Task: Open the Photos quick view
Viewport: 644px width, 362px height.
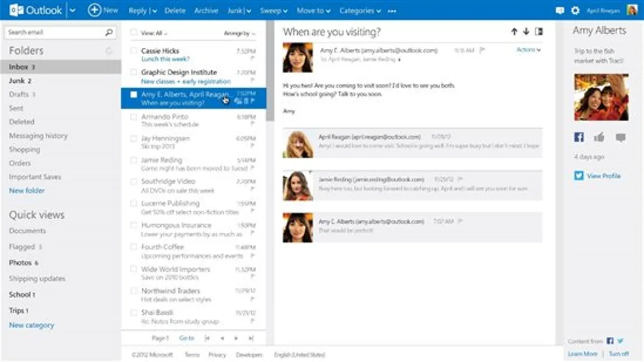Action: tap(24, 263)
